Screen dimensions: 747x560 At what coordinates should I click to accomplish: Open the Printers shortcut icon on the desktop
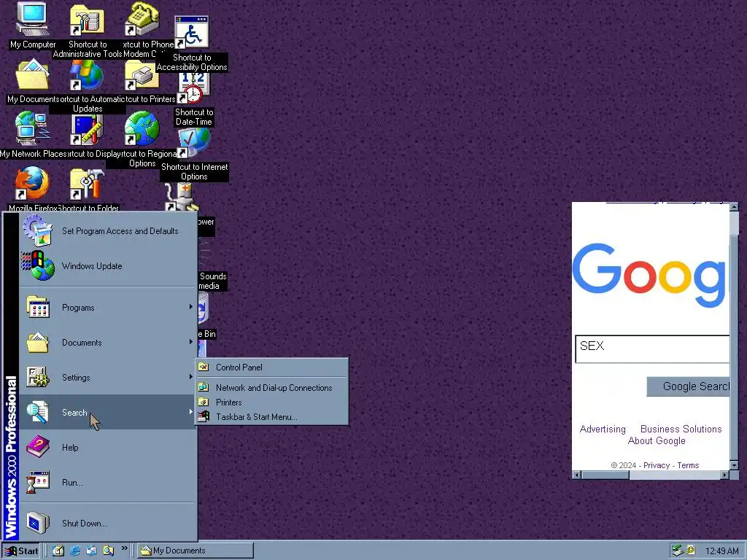(142, 75)
